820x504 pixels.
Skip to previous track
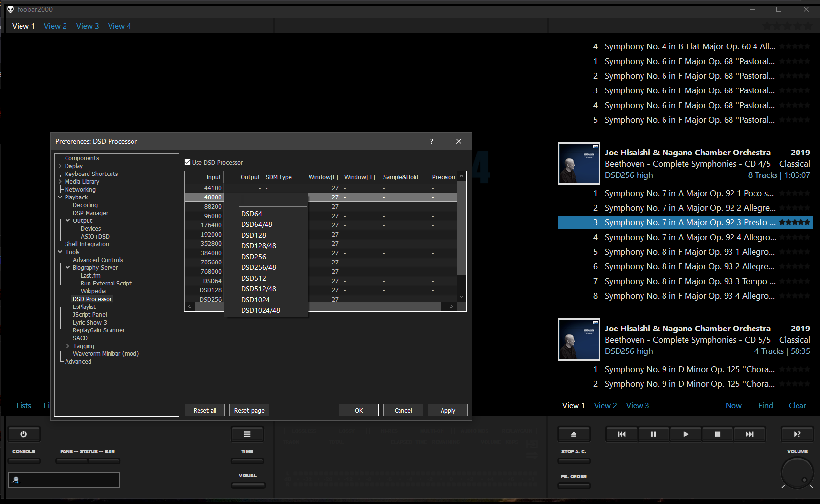[621, 434]
